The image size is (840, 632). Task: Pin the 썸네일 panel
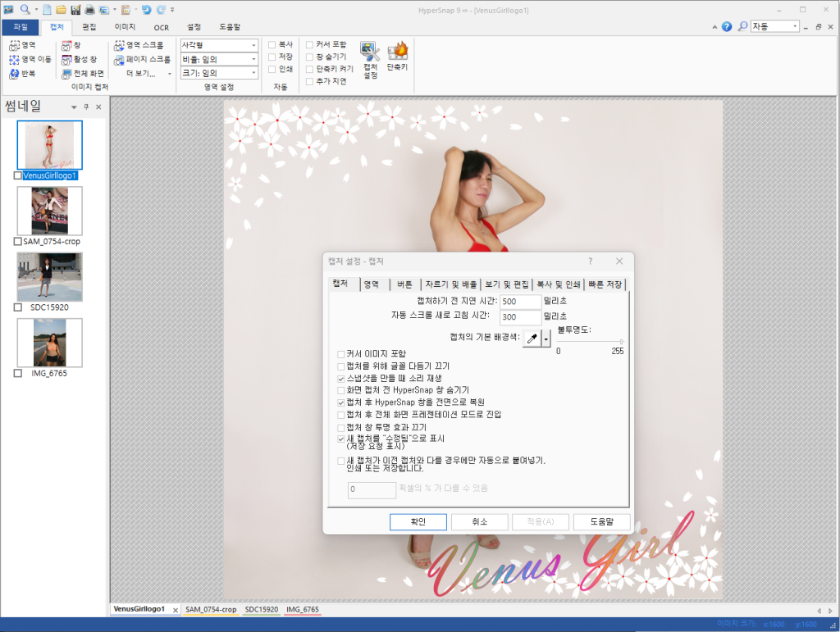coord(86,107)
